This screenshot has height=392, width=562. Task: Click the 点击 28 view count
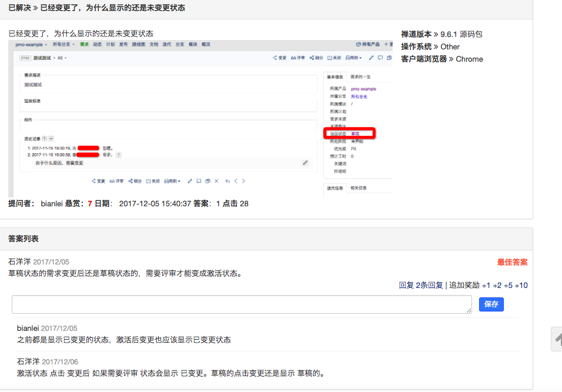click(x=236, y=203)
